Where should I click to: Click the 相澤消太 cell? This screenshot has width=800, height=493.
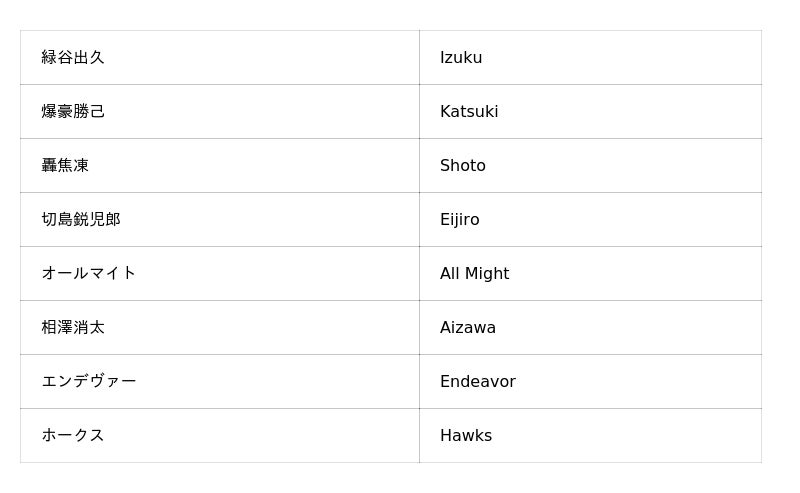[x=73, y=328]
